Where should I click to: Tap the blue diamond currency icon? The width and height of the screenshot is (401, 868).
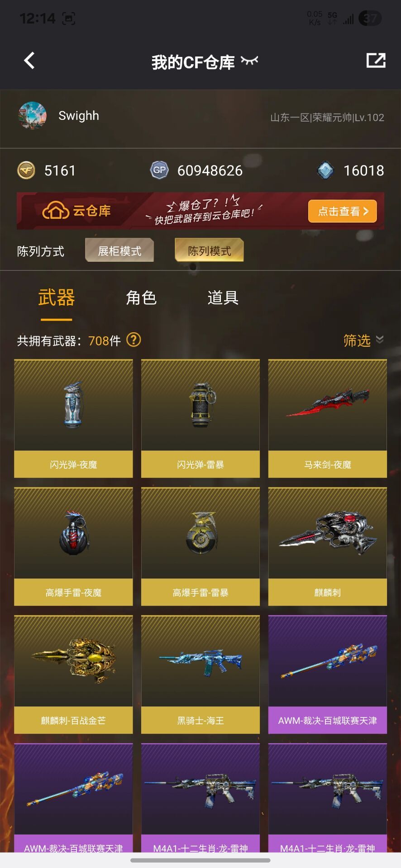tap(325, 170)
